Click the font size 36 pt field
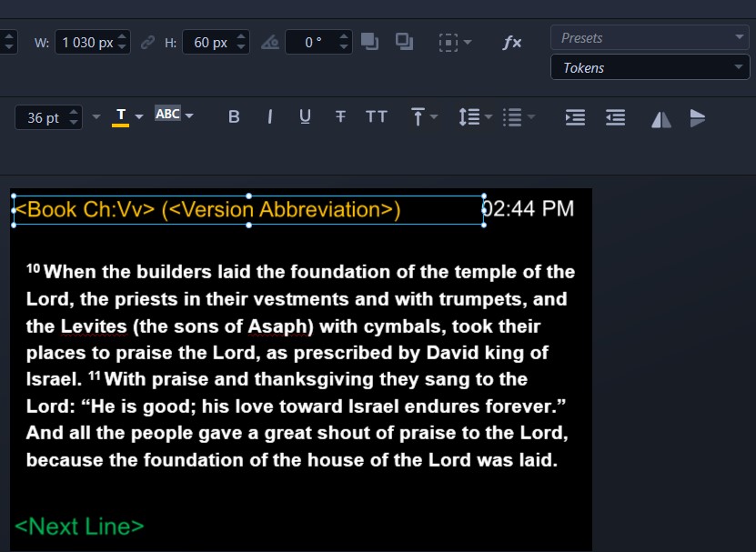The height and width of the screenshot is (552, 756). [42, 118]
